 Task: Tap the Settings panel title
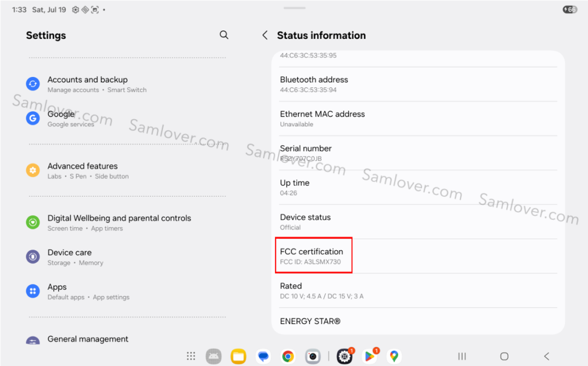pyautogui.click(x=46, y=36)
